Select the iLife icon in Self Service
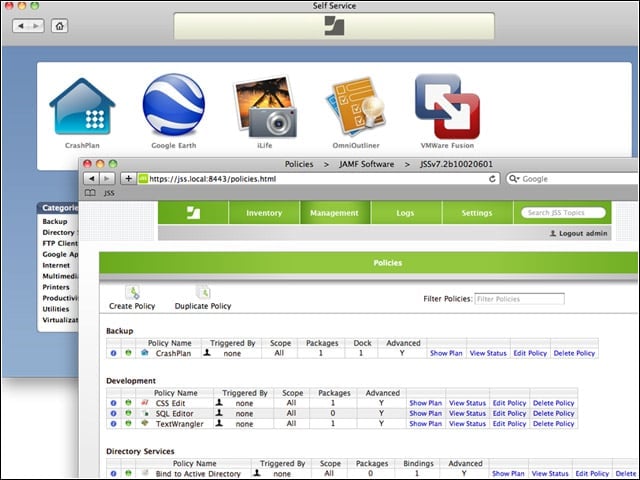Image resolution: width=640 pixels, height=480 pixels. [264, 106]
